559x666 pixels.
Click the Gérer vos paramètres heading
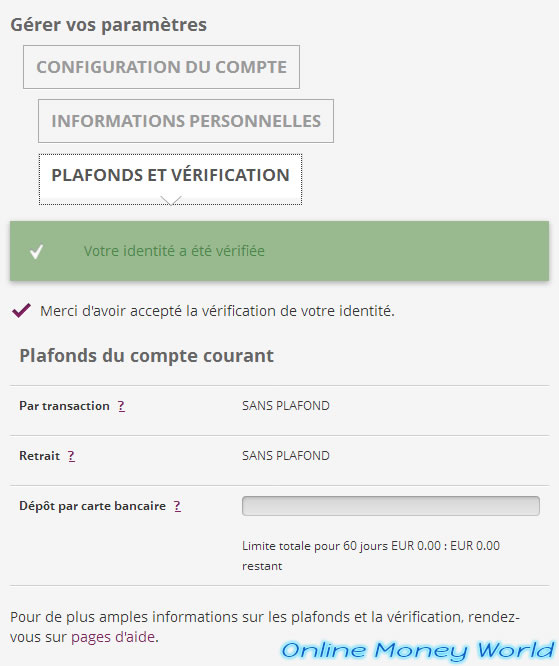point(108,25)
